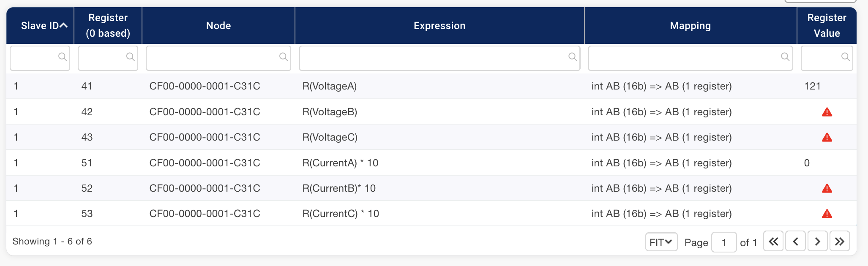
Task: Go to the next page
Action: tap(817, 242)
